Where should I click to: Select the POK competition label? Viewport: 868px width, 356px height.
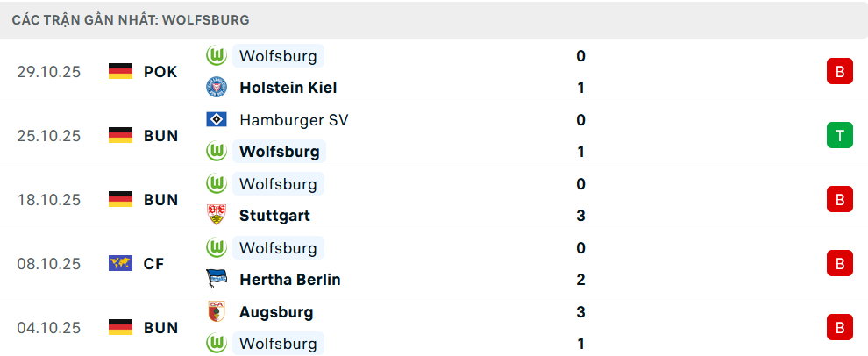[160, 72]
